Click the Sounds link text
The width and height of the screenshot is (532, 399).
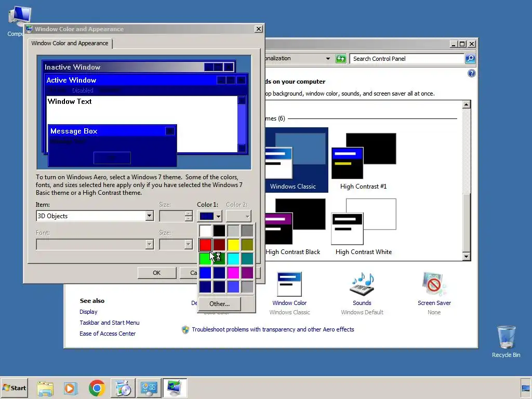[362, 303]
